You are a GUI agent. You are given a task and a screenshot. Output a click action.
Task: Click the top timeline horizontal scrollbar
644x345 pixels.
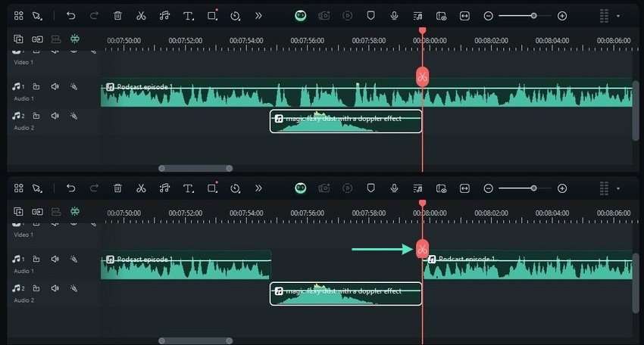(195, 168)
